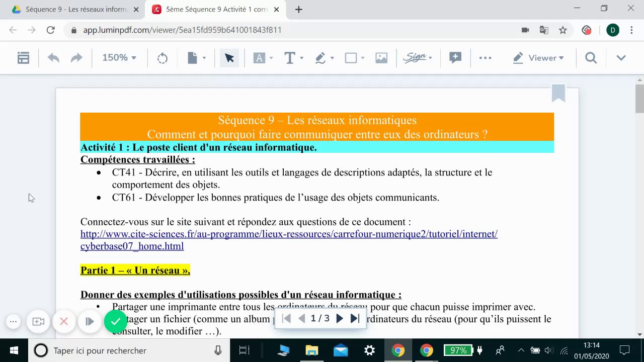644x362 pixels.
Task: Click the 1 / 3 page number field
Action: click(x=320, y=318)
